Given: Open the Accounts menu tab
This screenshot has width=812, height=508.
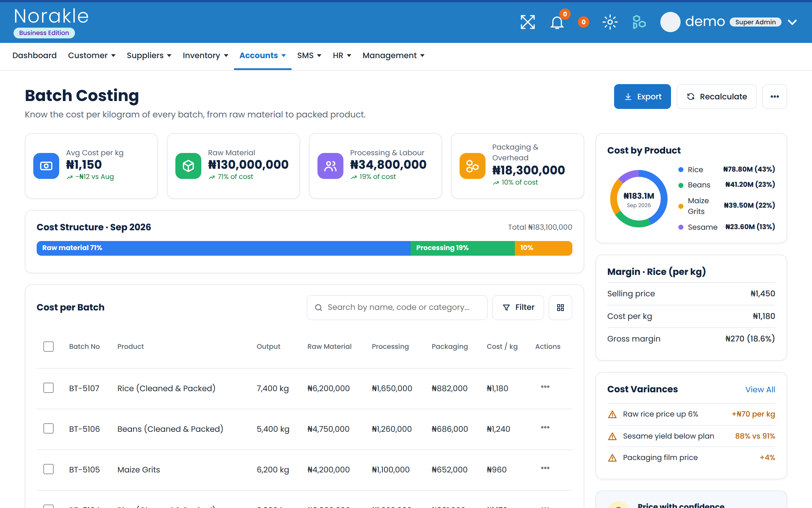Looking at the screenshot, I should (x=262, y=55).
